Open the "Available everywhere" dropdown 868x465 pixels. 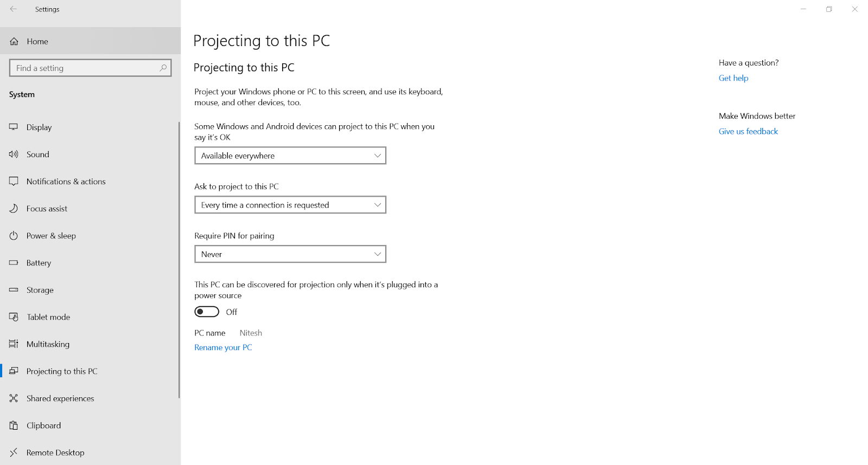(290, 156)
